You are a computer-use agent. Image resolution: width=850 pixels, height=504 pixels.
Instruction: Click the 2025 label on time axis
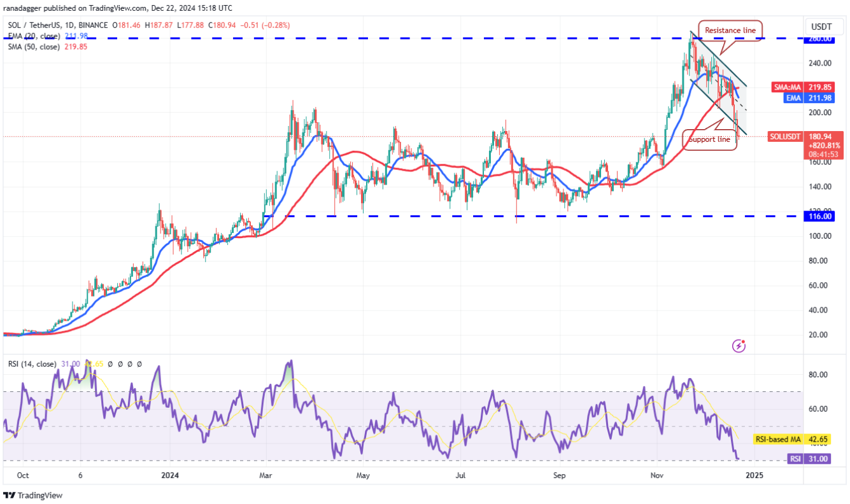pyautogui.click(x=754, y=475)
